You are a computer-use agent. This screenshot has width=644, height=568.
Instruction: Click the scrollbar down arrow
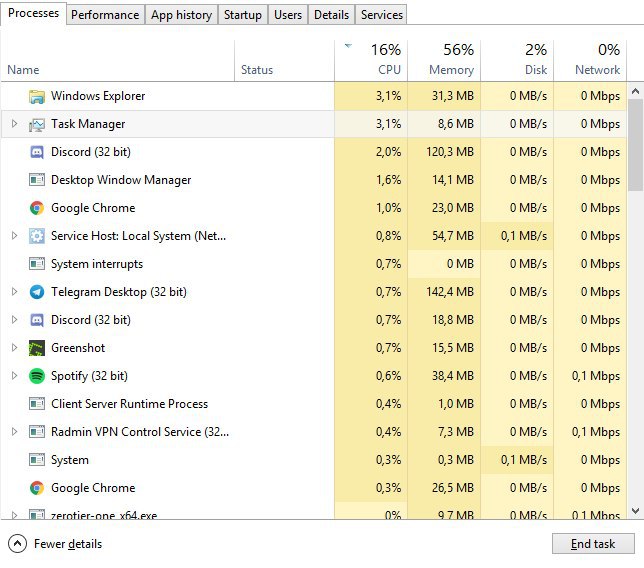(635, 511)
